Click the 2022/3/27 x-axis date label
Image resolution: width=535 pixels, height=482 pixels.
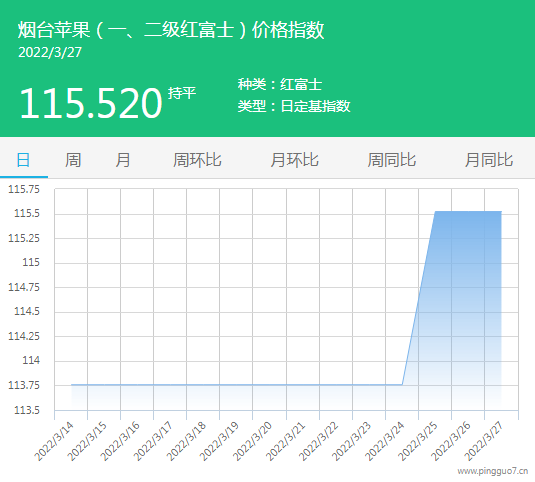483,441
